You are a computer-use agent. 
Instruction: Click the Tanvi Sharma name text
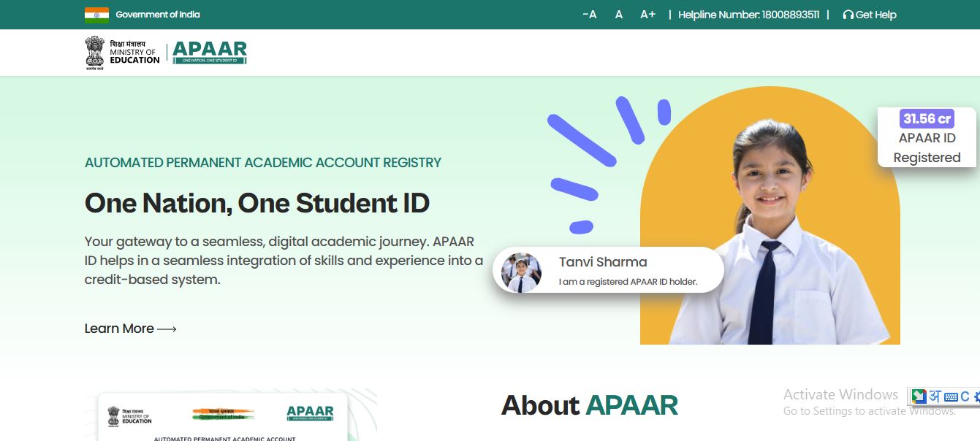coord(603,262)
